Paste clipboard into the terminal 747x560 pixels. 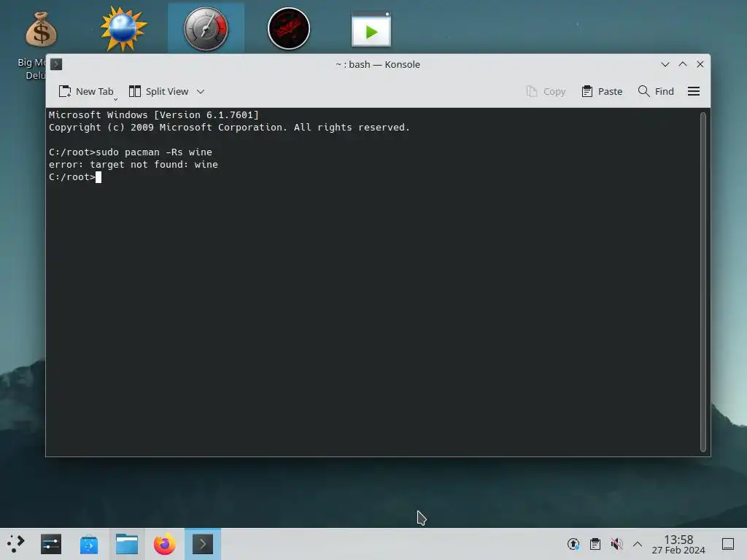click(602, 91)
